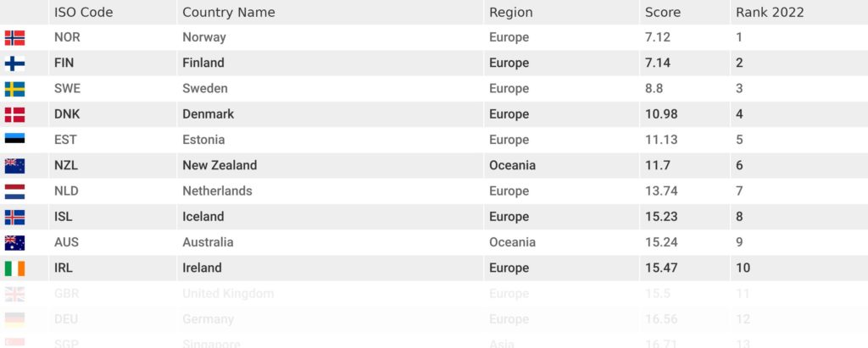Click the Norway flag icon

[14, 37]
